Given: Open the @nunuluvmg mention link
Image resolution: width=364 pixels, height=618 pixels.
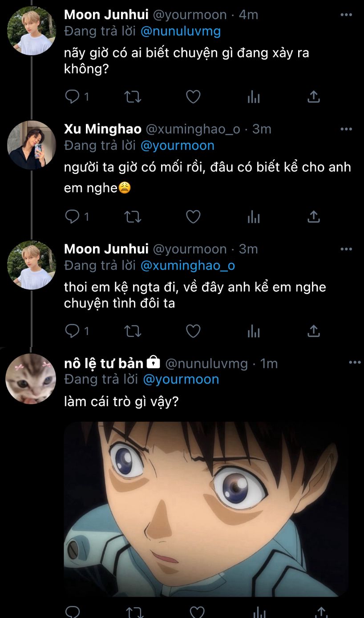Looking at the screenshot, I should 181,31.
